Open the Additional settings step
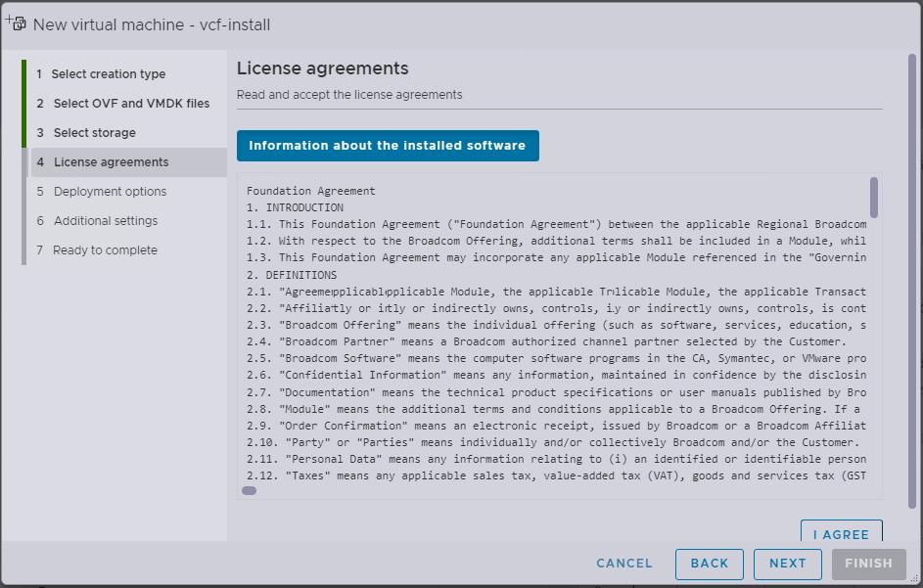The height and width of the screenshot is (588, 923). (105, 221)
